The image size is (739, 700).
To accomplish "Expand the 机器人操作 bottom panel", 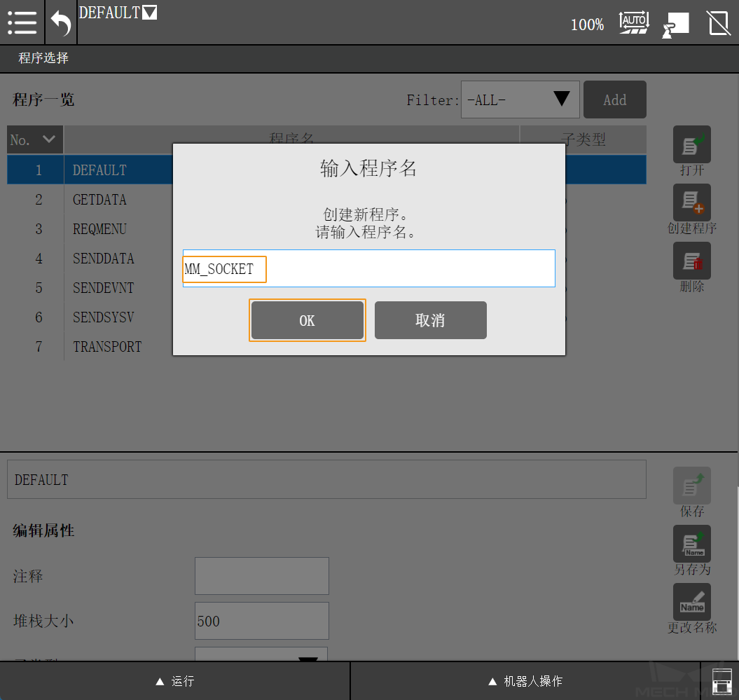I will tap(525, 680).
